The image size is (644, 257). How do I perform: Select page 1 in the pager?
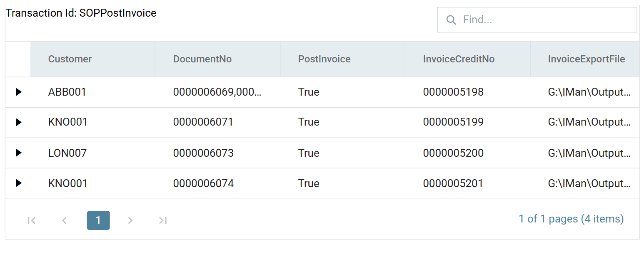(x=98, y=220)
